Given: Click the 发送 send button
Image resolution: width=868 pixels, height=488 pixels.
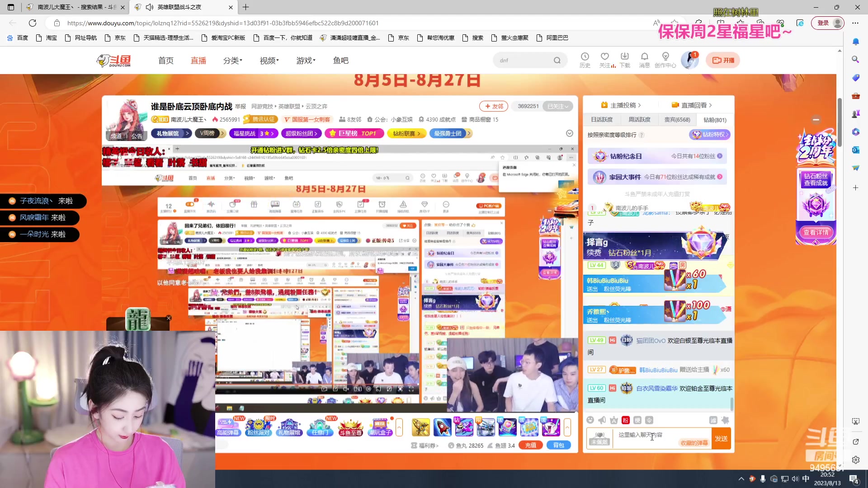Looking at the screenshot, I should [721, 438].
